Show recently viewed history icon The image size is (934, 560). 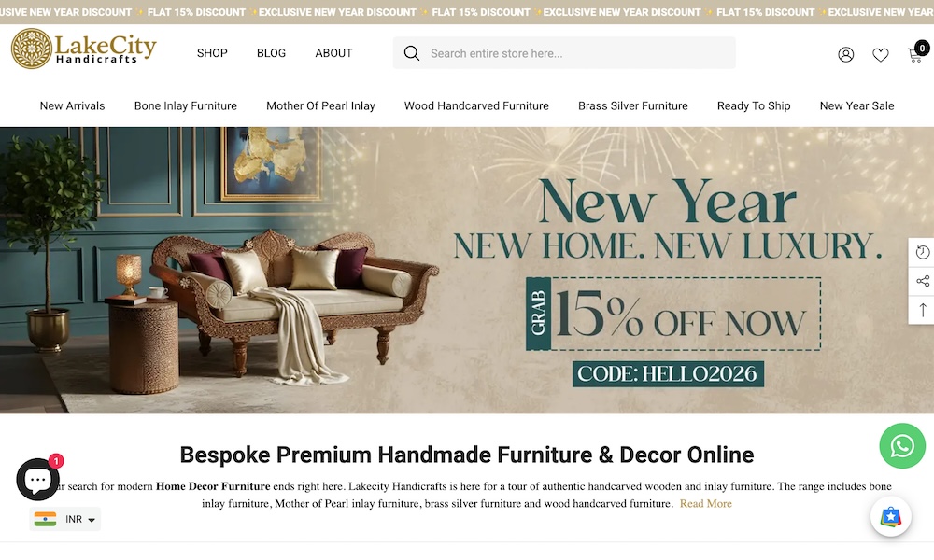922,252
